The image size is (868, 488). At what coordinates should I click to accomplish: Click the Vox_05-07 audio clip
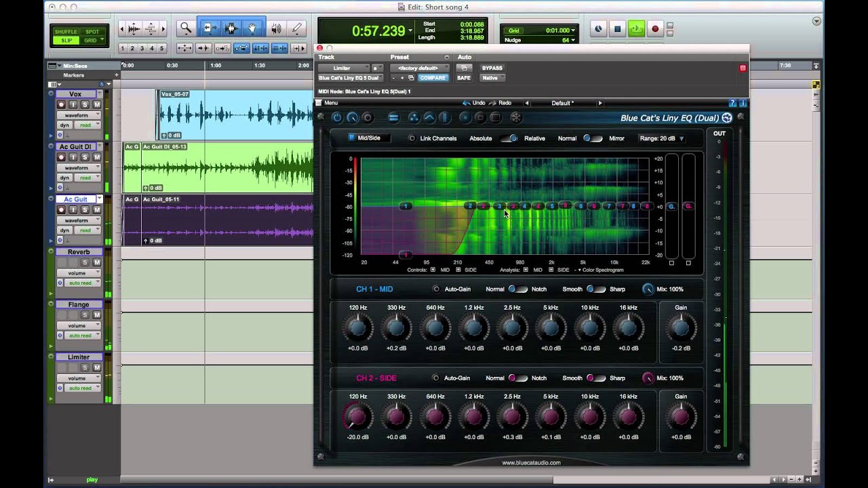tap(235, 115)
